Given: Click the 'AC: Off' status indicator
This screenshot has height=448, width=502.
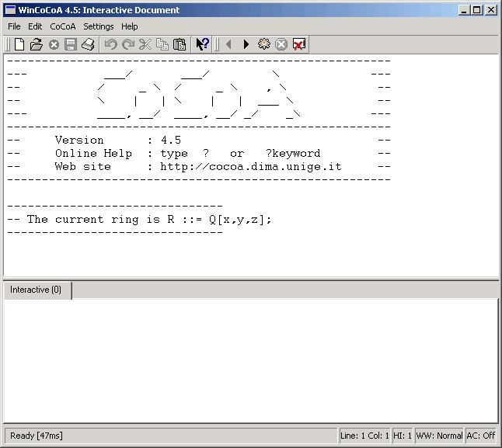Looking at the screenshot, I should [x=480, y=436].
